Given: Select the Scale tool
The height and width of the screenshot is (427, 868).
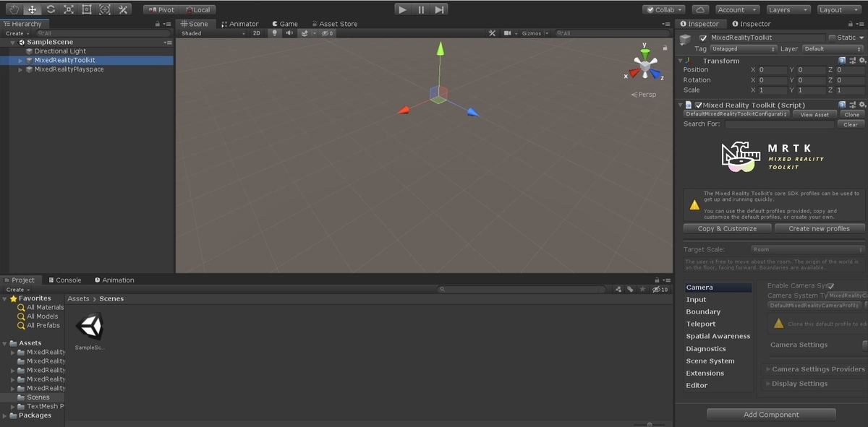Looking at the screenshot, I should (69, 9).
